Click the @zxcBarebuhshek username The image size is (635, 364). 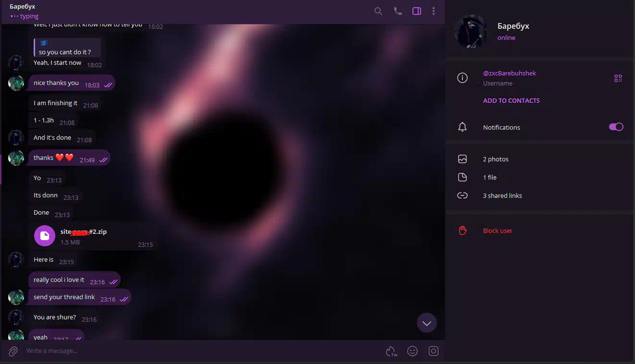(x=510, y=73)
